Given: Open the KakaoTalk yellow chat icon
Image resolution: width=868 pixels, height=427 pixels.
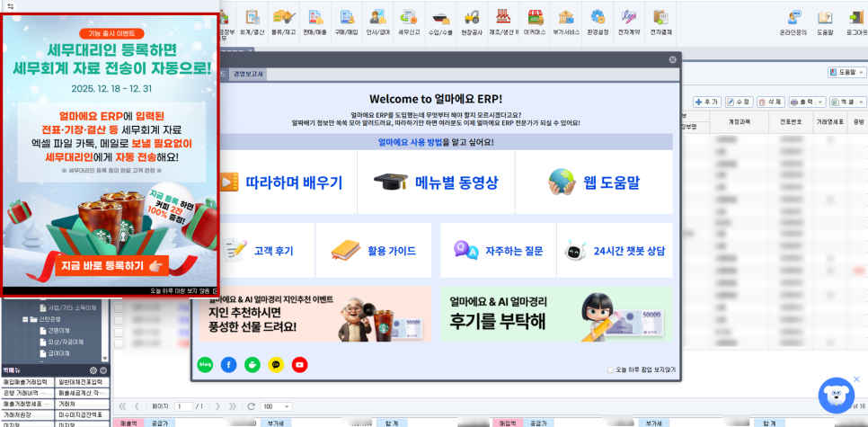Looking at the screenshot, I should coord(276,364).
